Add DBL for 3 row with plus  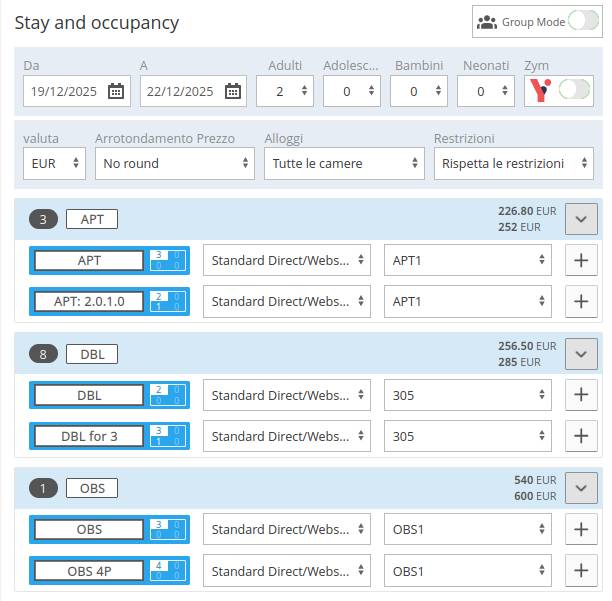(581, 436)
